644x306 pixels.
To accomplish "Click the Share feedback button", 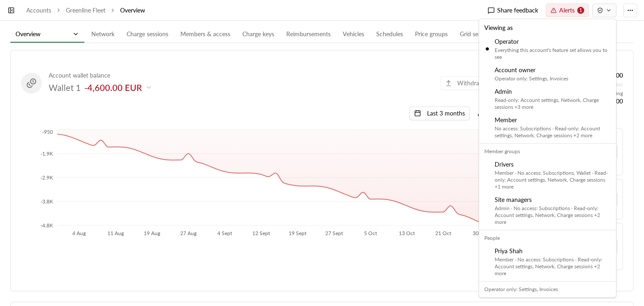I will coord(513,10).
